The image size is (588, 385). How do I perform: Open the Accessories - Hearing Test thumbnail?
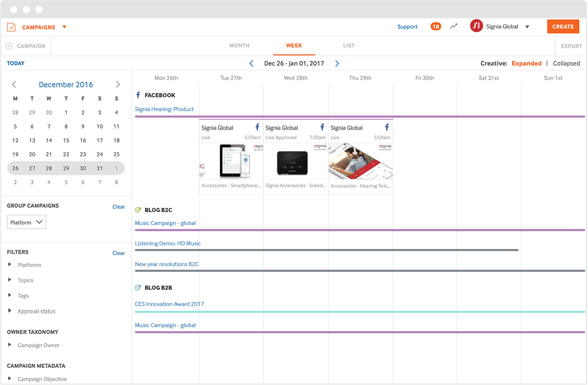361,161
